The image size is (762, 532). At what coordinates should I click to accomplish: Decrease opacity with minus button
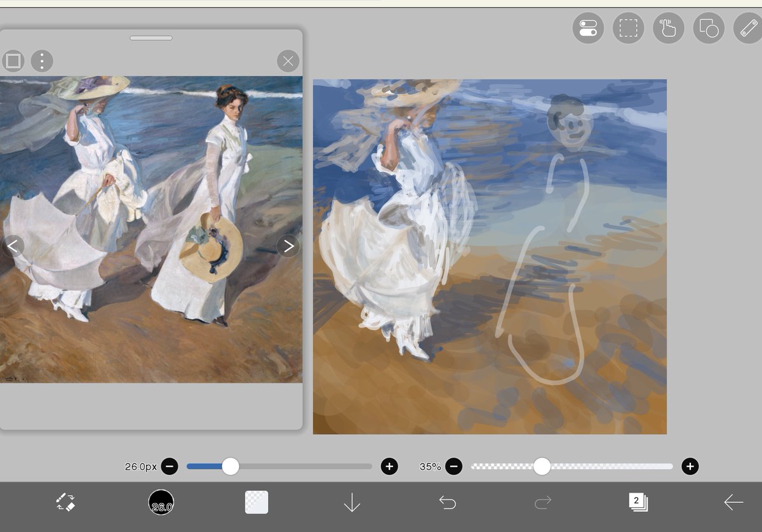[x=453, y=467]
